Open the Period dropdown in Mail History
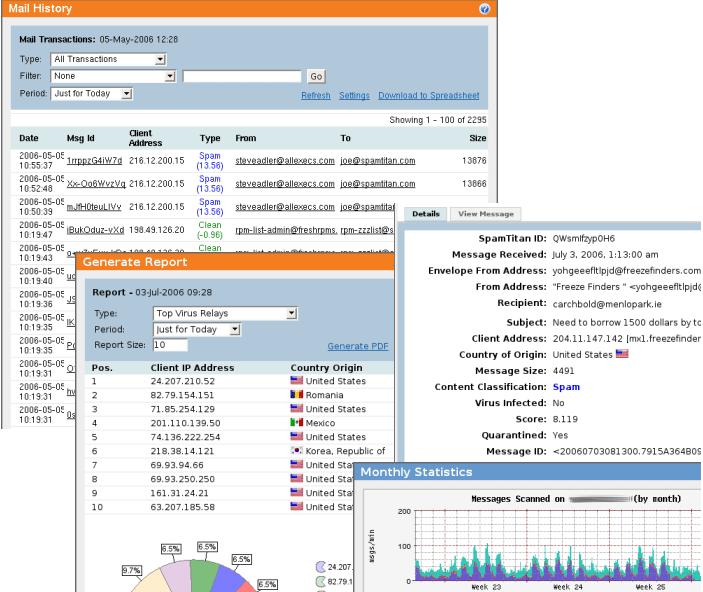This screenshot has height=592, width=703. pos(91,94)
